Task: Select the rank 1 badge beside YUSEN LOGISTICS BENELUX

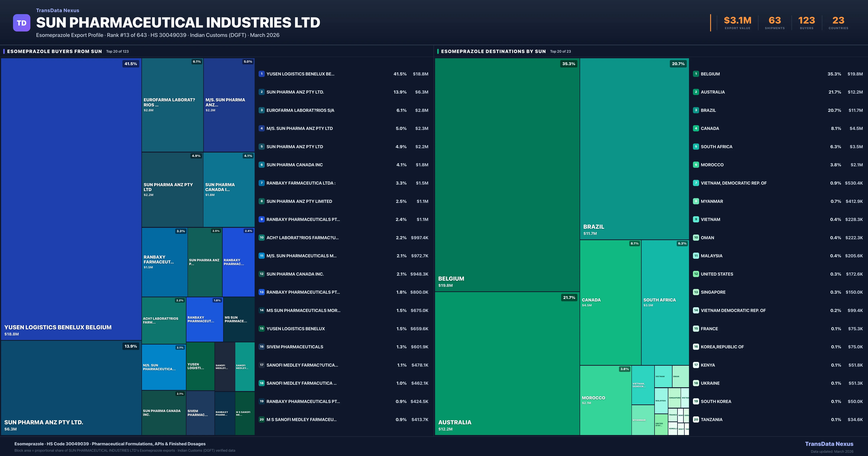Action: pos(261,74)
